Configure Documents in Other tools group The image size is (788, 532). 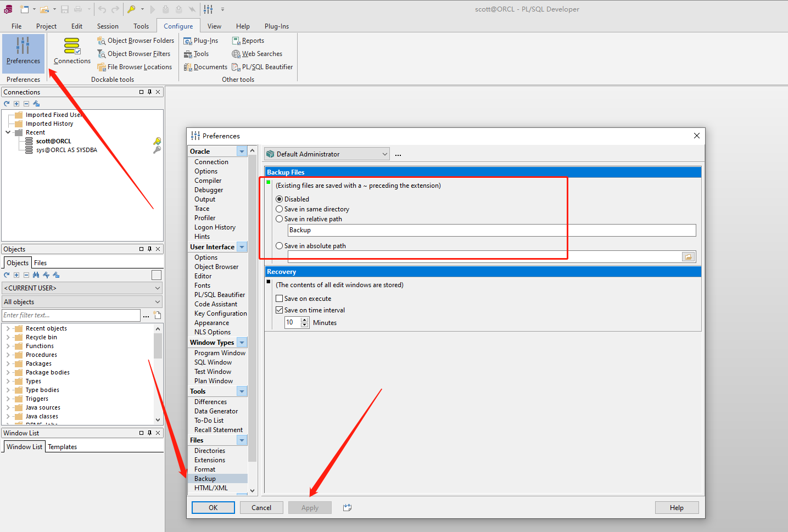pos(205,67)
